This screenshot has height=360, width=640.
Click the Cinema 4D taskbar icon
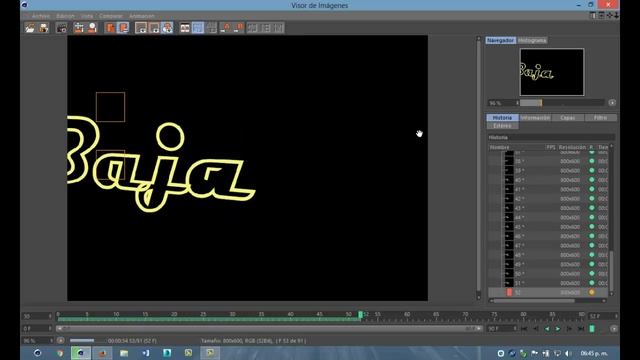81,353
